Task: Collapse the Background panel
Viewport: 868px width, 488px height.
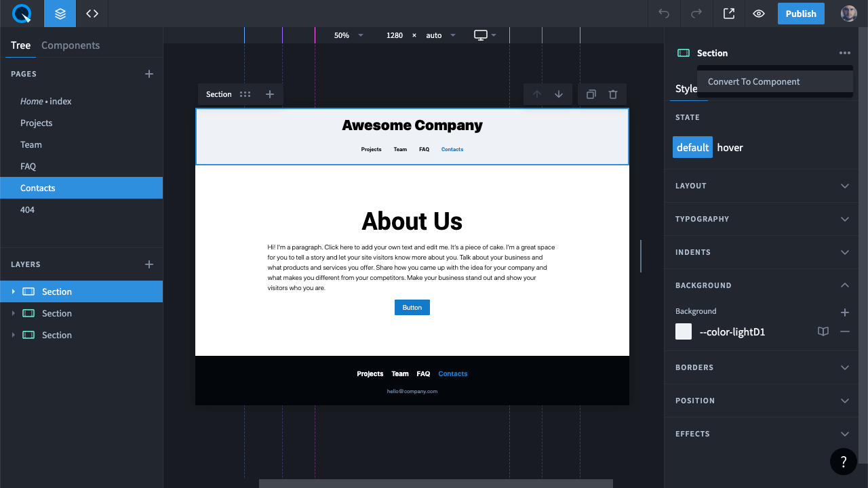Action: tap(845, 285)
